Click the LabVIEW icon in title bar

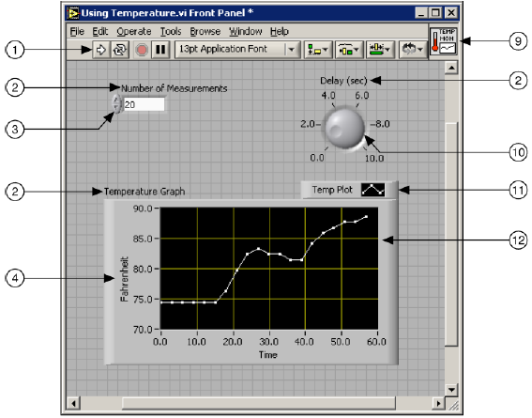pyautogui.click(x=72, y=13)
